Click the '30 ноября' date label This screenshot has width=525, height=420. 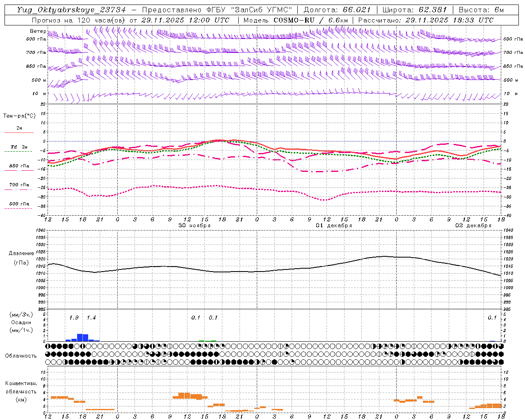click(x=194, y=226)
